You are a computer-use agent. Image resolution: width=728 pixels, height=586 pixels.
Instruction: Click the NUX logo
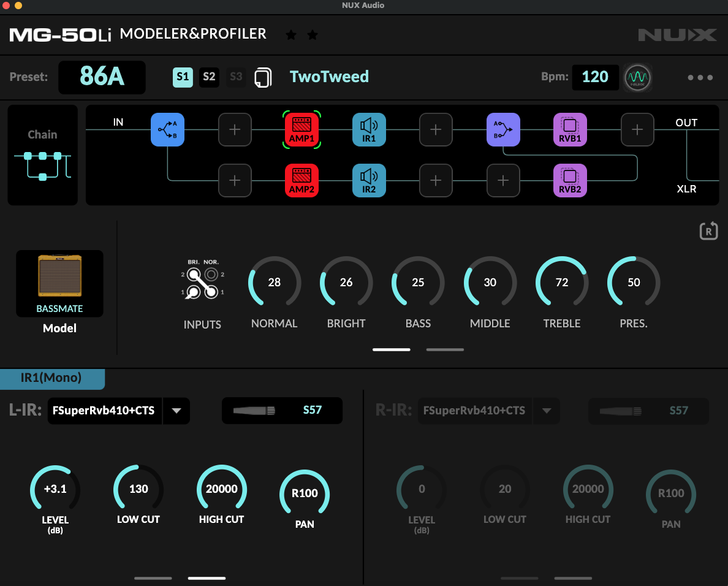(677, 35)
